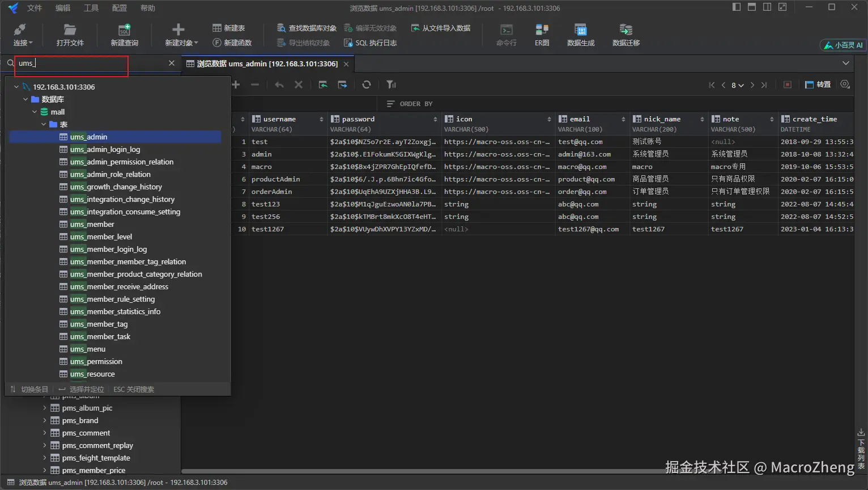The height and width of the screenshot is (490, 868).
Task: Open the 配置 menu
Action: point(120,8)
